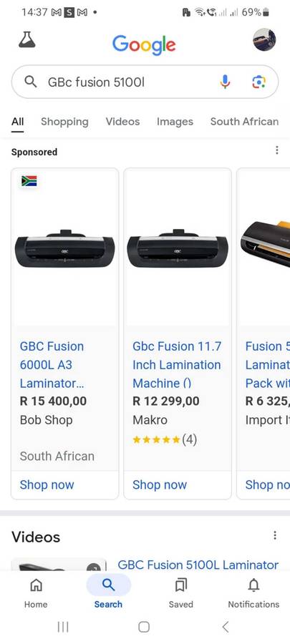290x644 pixels.
Task: Open Gbc Fusion 11.7 Inch Lamination Machine link
Action: tap(177, 365)
